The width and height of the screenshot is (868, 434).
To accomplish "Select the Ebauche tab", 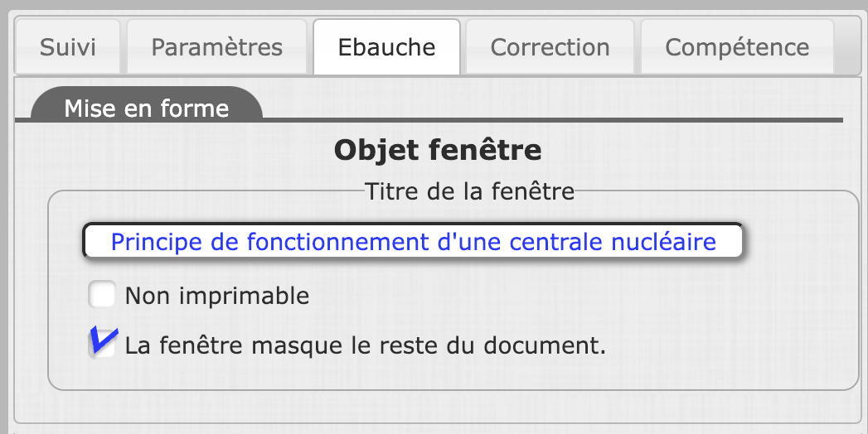I will click(x=386, y=46).
